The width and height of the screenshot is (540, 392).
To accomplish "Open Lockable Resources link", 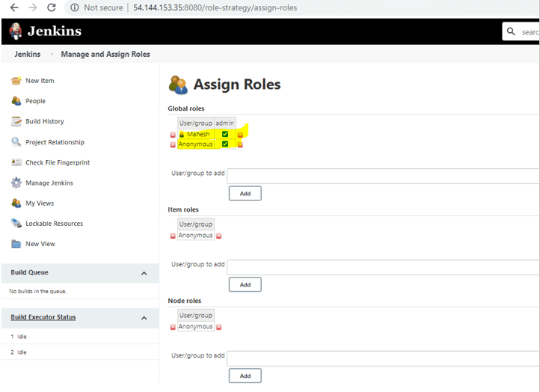I will tap(54, 224).
